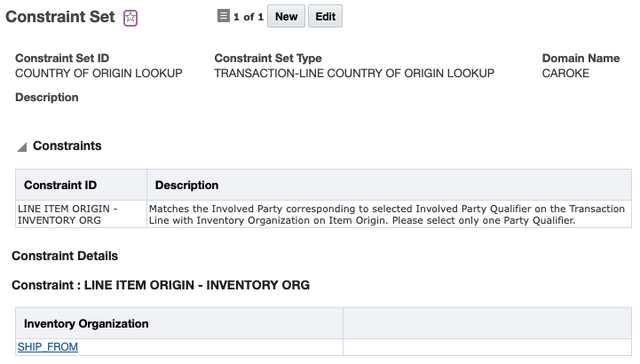Click the Description column header in Constraints table
The image size is (640, 364).
click(x=186, y=186)
